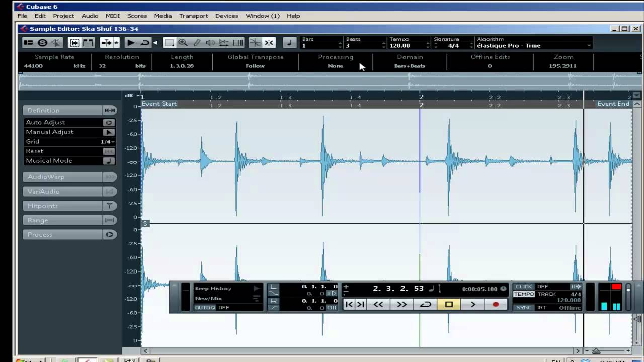Toggle AUTO Q in the transport panel

(205, 307)
